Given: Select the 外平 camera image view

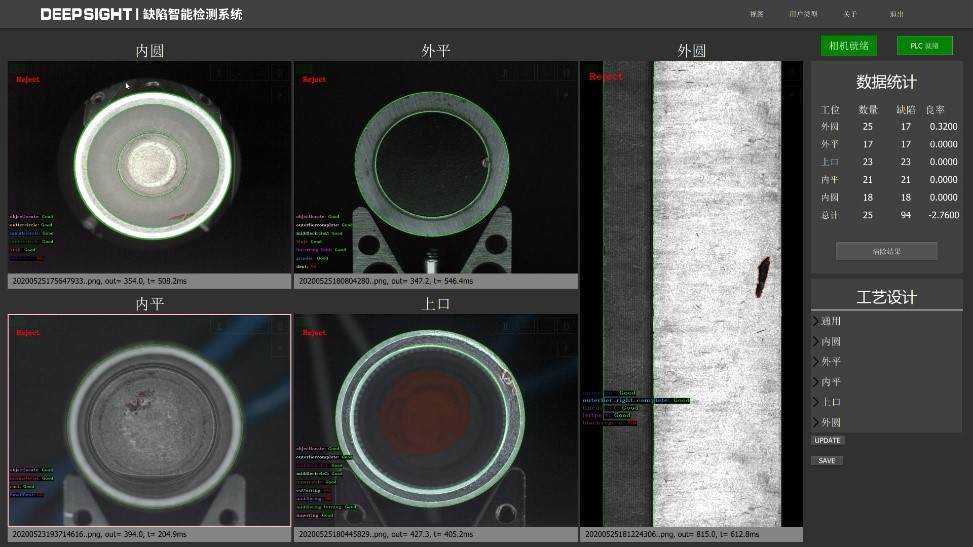Looking at the screenshot, I should click(x=436, y=167).
